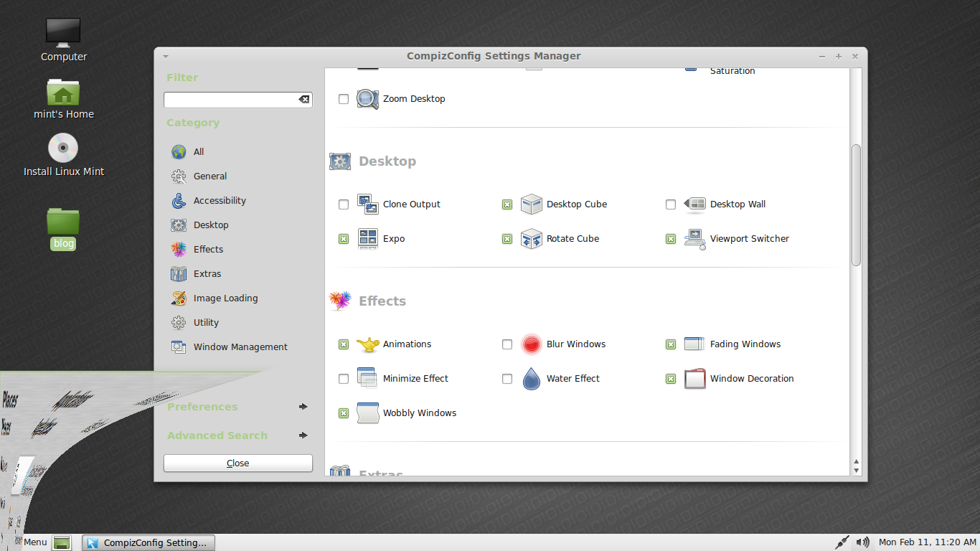Open the Desktop Wall plugin icon
980x551 pixels.
(x=695, y=204)
